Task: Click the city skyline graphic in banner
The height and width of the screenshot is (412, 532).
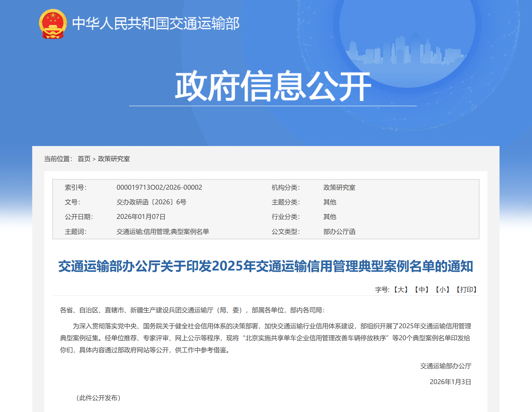Action: [x=406, y=52]
